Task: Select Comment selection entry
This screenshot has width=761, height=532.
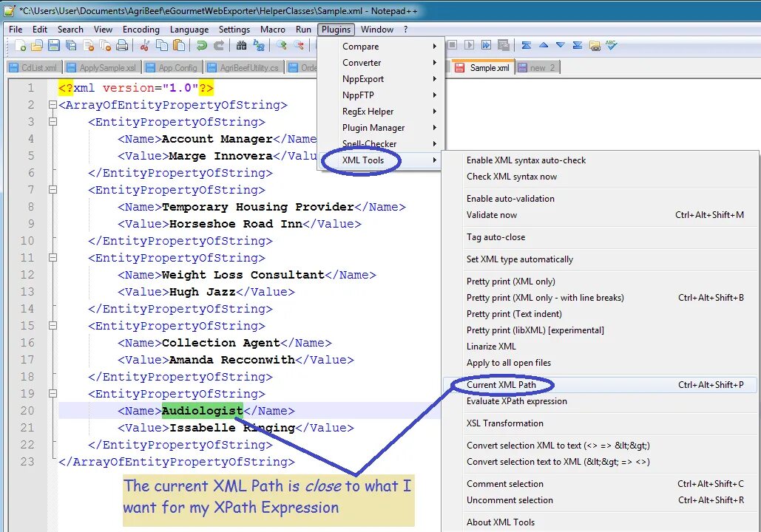Action: click(x=600, y=483)
